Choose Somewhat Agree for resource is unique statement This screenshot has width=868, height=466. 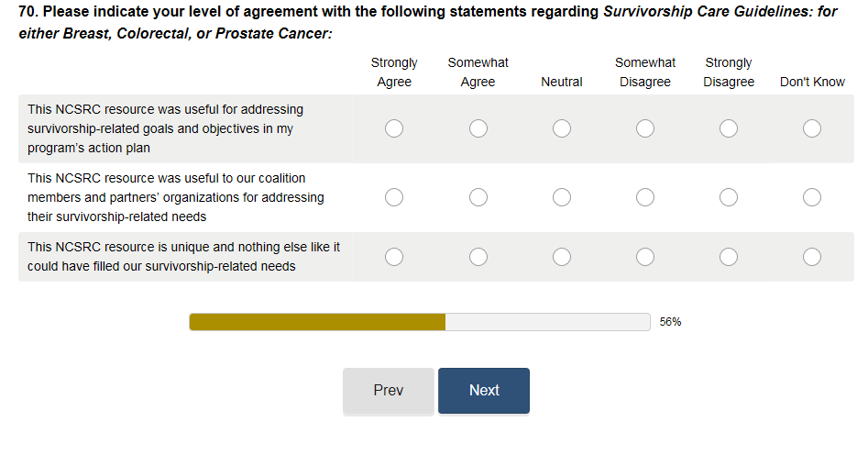tap(478, 257)
